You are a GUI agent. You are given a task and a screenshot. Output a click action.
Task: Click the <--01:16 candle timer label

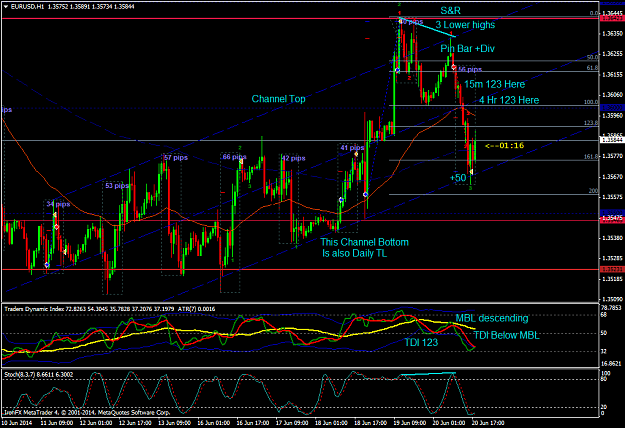pos(504,145)
